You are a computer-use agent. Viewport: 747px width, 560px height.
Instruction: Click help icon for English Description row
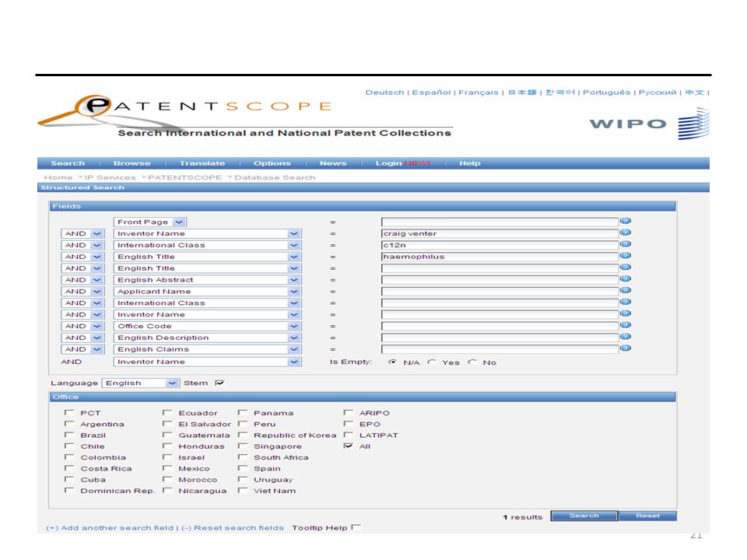click(x=626, y=337)
